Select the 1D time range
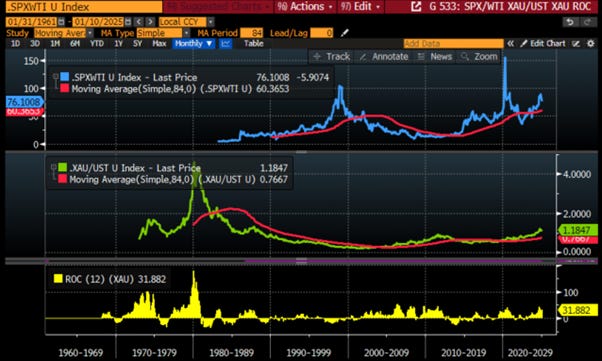 pyautogui.click(x=15, y=43)
